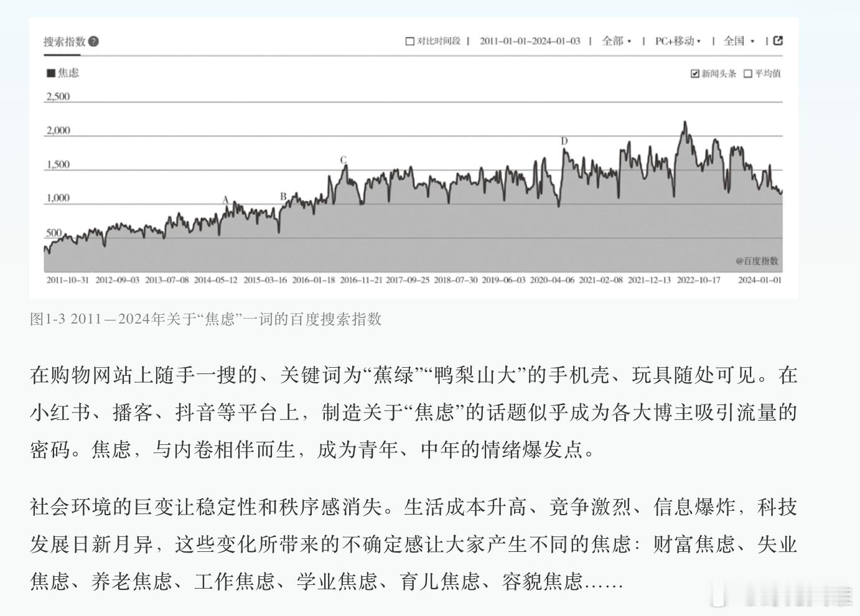Click the 2011-10-31 x-axis date
Screen dimensions: 860x616
point(68,280)
